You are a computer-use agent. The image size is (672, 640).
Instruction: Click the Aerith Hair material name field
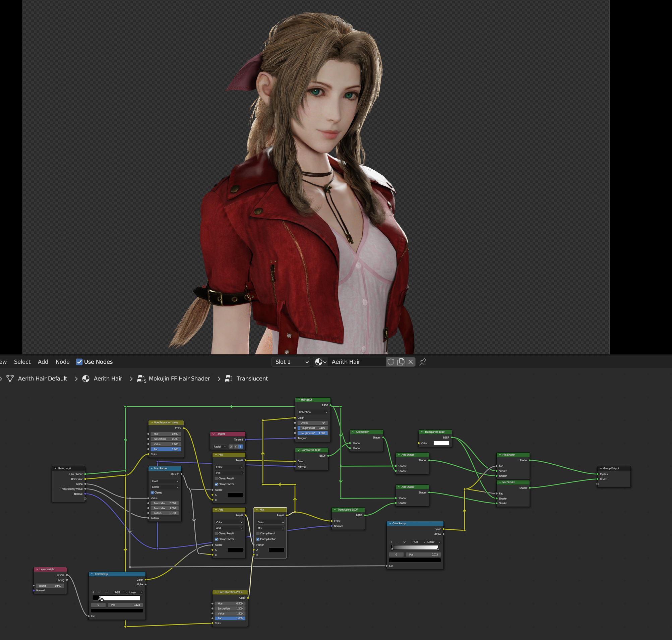tap(358, 362)
